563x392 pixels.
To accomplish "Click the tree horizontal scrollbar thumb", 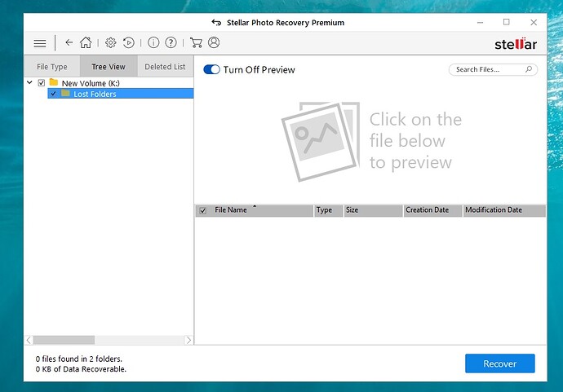I will pyautogui.click(x=64, y=340).
